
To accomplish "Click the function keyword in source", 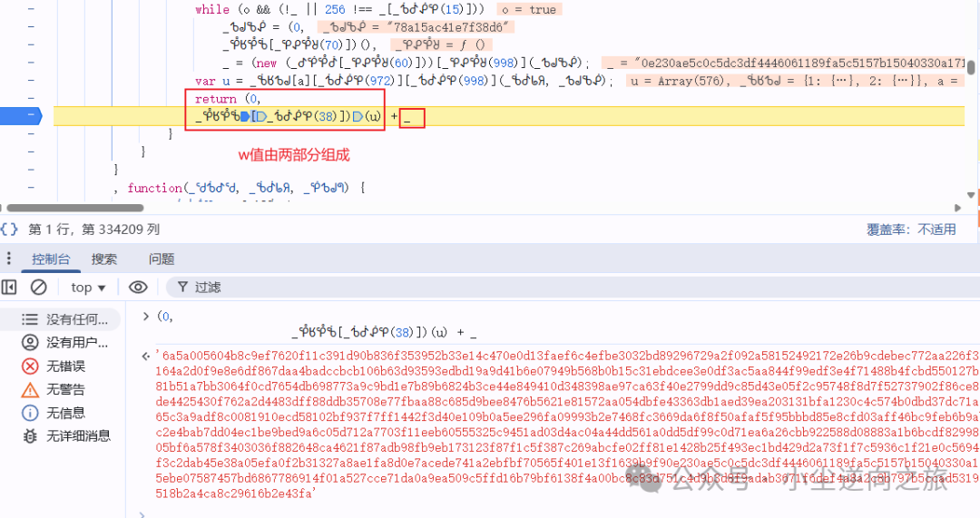I will [x=155, y=188].
